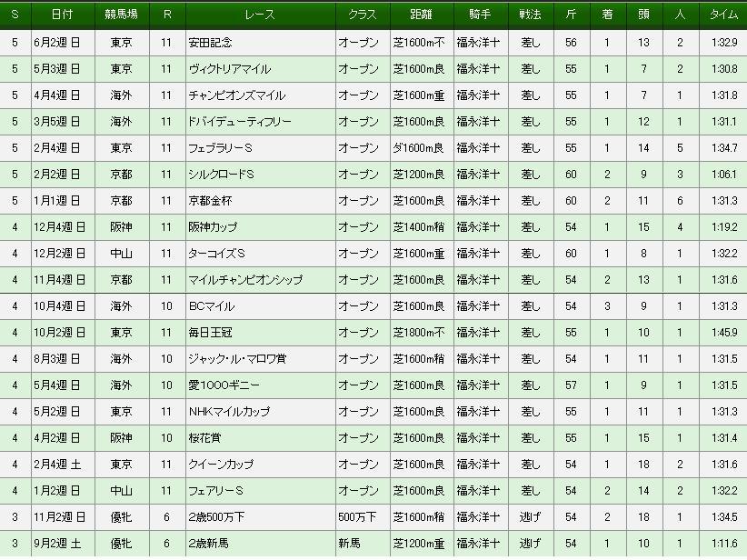The image size is (747, 560).
Task: Select the 距離 column header
Action: point(418,15)
